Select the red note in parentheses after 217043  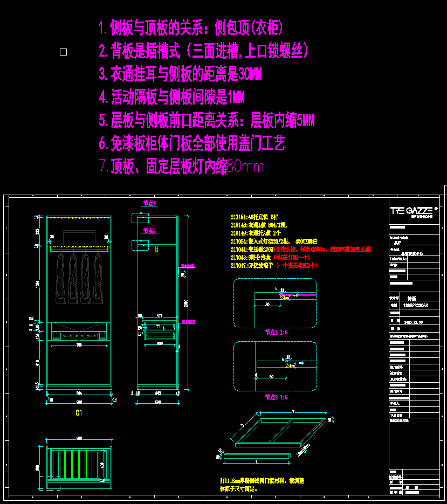(292, 258)
